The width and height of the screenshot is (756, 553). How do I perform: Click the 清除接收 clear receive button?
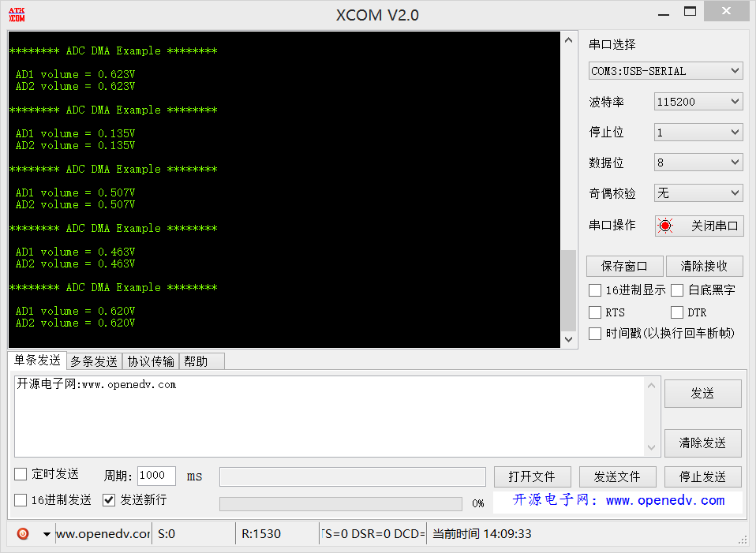pos(704,266)
